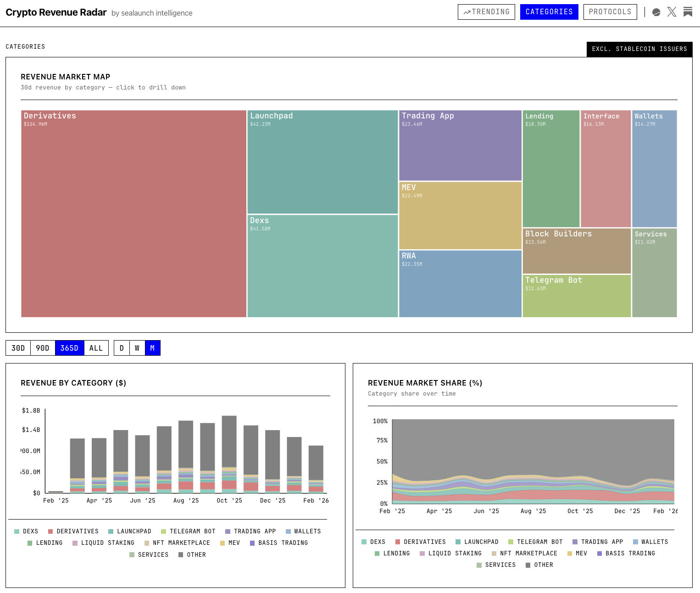The height and width of the screenshot is (593, 700).
Task: Select the ALL time range
Action: coord(96,348)
